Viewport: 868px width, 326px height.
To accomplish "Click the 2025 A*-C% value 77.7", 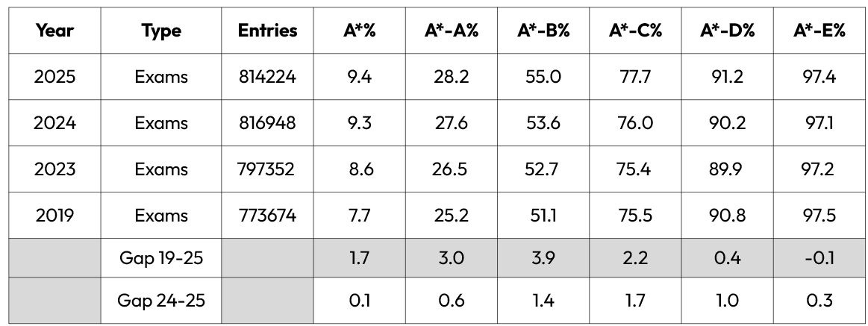I will [x=635, y=77].
